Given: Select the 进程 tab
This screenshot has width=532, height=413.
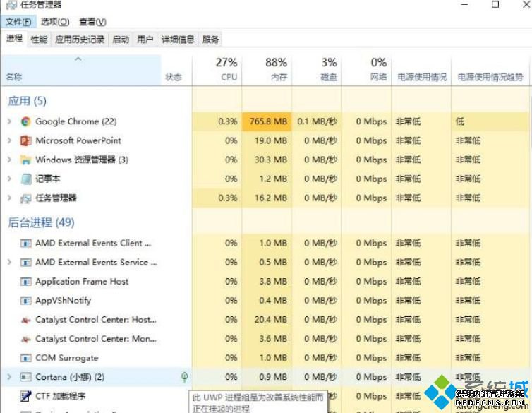Looking at the screenshot, I should [14, 38].
